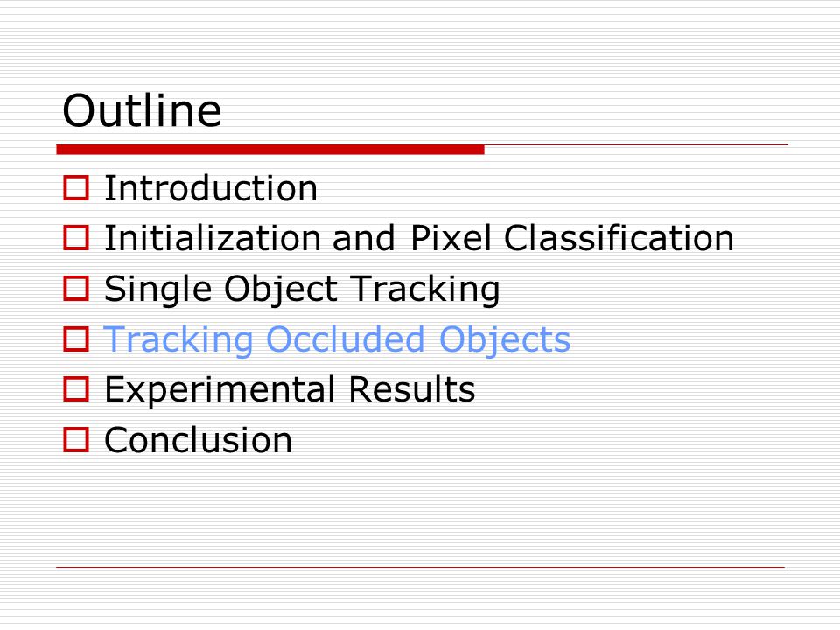The width and height of the screenshot is (840, 630).
Task: Click the Conclusion text
Action: 199,440
